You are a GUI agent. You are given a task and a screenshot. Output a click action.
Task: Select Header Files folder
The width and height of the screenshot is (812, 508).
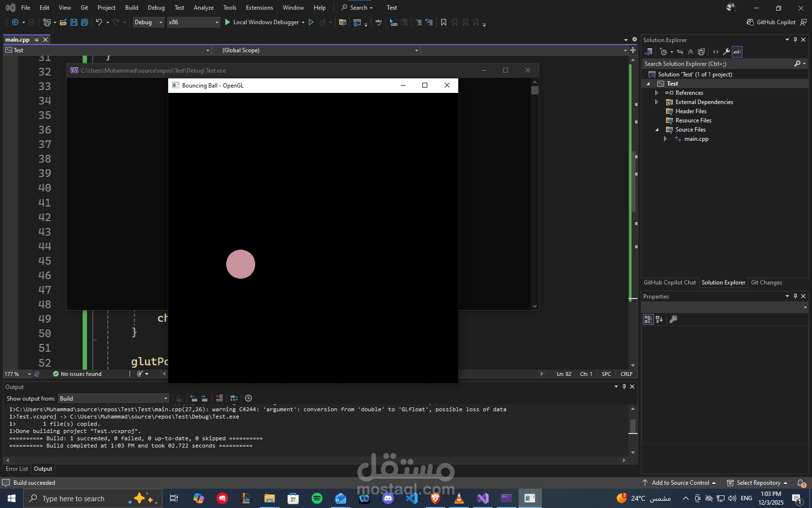click(x=691, y=111)
